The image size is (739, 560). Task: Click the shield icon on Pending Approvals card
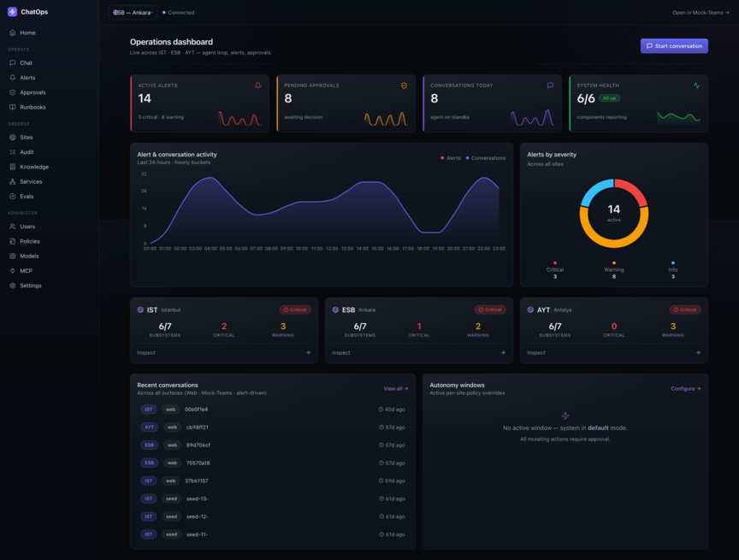click(x=404, y=85)
